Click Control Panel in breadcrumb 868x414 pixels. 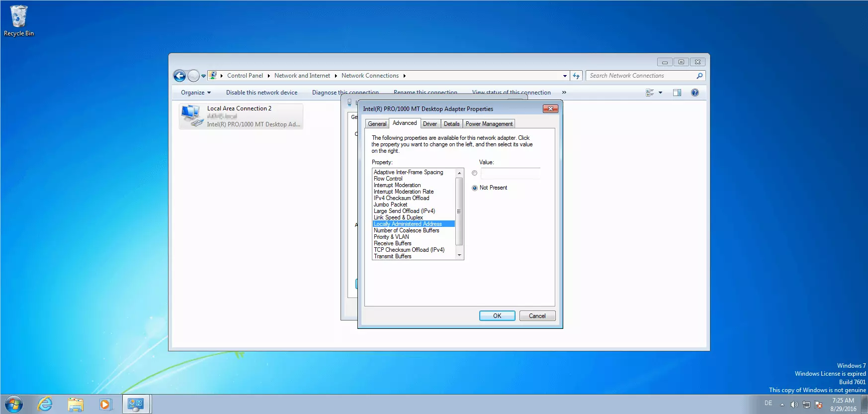coord(245,76)
